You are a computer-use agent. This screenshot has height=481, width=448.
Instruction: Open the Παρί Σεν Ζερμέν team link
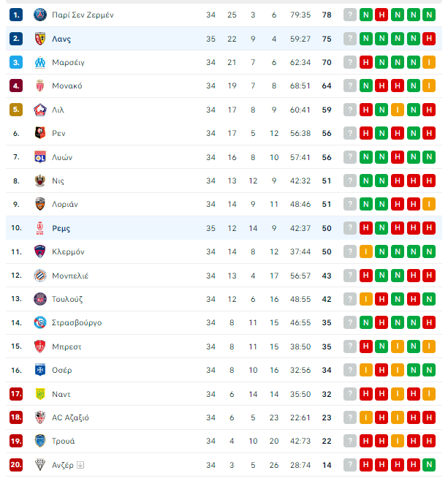pos(83,15)
